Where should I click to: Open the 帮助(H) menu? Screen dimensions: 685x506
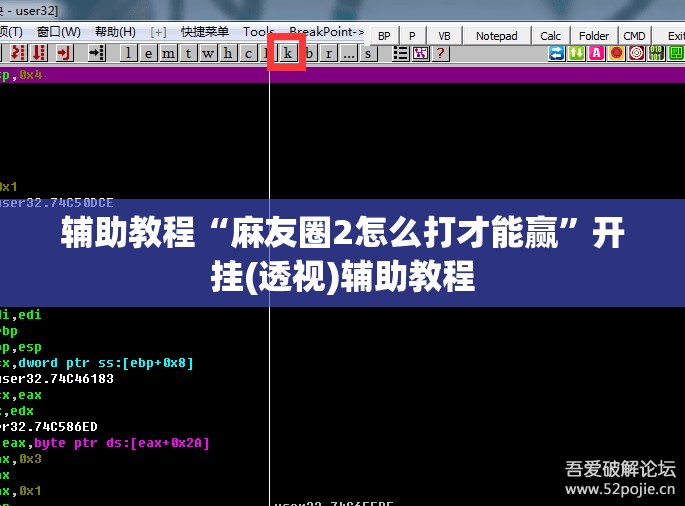click(115, 32)
